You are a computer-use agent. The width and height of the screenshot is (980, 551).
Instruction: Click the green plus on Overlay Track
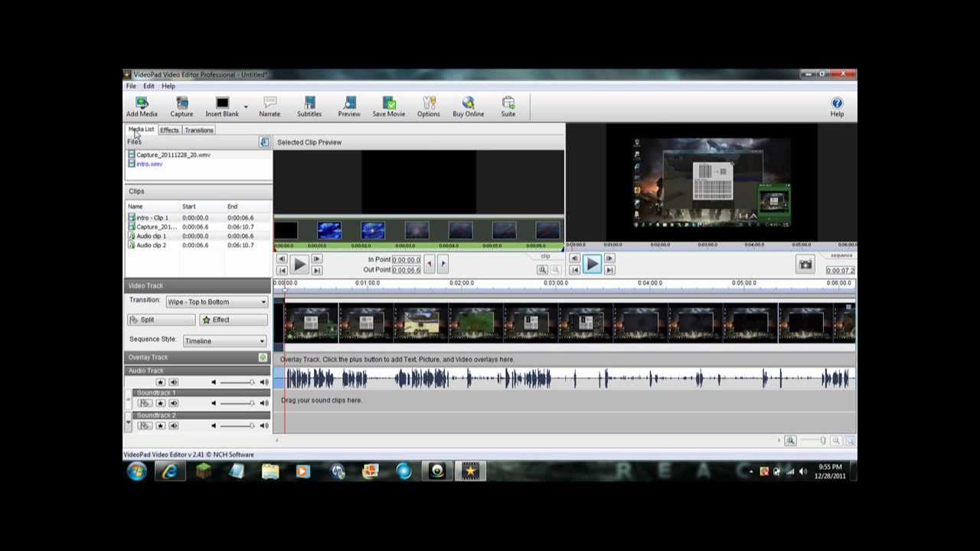(x=263, y=357)
